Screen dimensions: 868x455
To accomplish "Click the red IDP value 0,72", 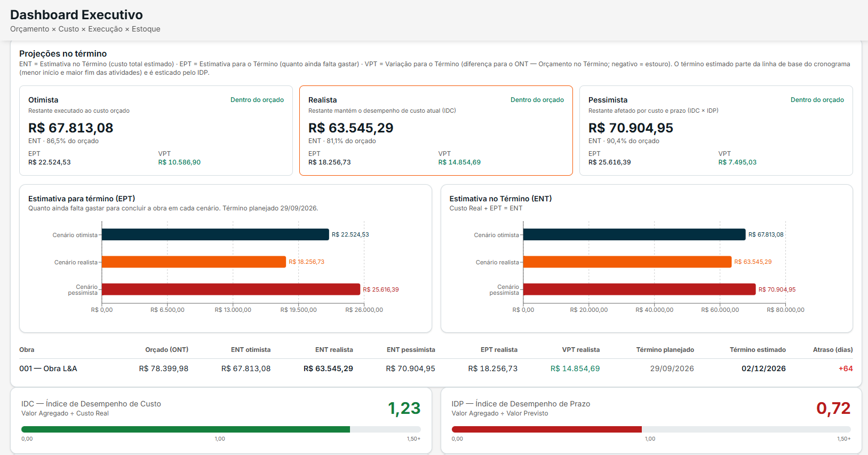I will [834, 409].
